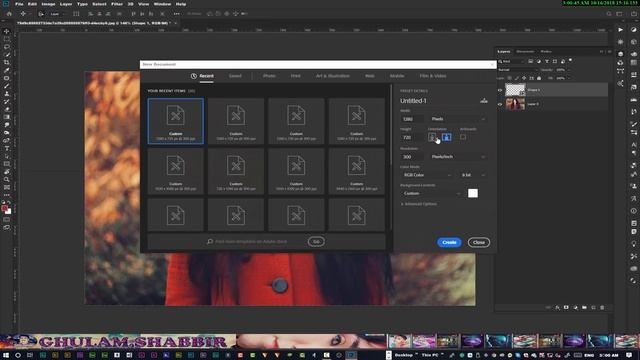Open the Background Contents Custom dropdown
Image resolution: width=640 pixels, height=360 pixels.
coord(431,193)
